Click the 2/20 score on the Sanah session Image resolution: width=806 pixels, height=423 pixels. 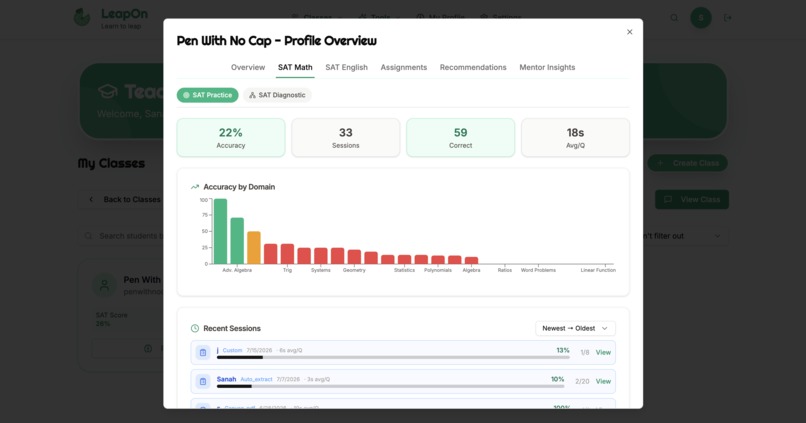[x=582, y=381]
